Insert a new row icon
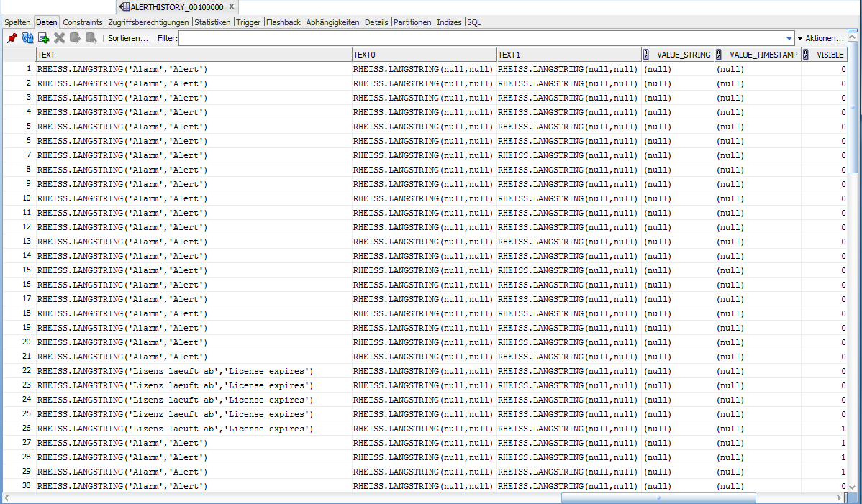Screen dimensions: 862x504 [x=44, y=38]
